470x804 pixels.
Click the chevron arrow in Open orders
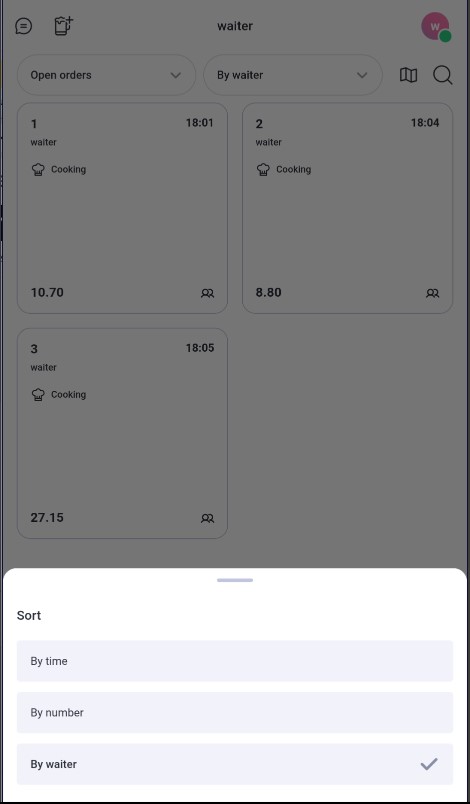coord(175,75)
